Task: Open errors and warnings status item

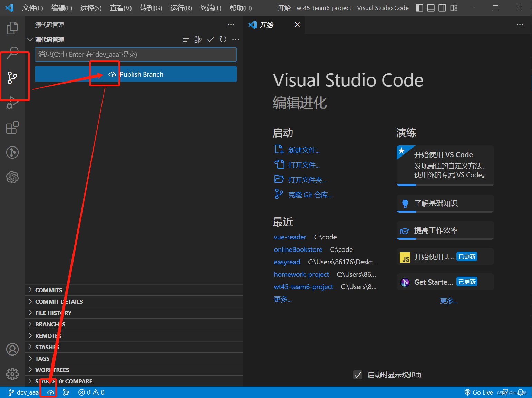Action: click(91, 392)
